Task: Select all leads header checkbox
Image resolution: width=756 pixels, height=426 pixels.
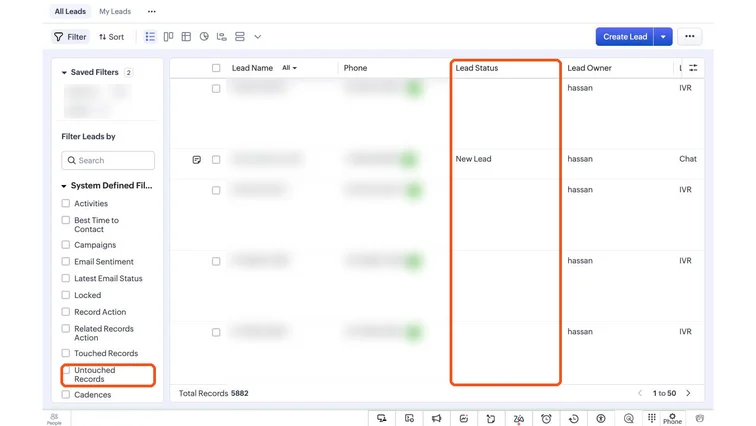Action: pos(216,68)
